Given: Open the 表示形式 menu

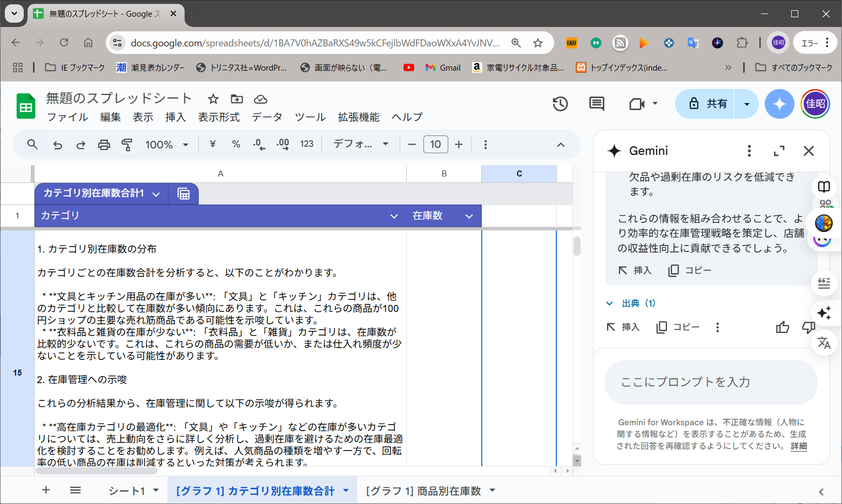Looking at the screenshot, I should 219,117.
